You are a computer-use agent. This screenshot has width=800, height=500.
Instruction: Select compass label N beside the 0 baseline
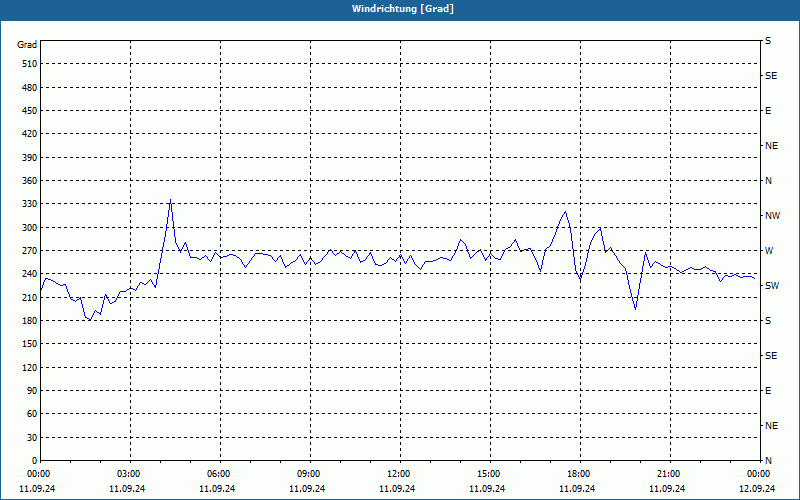coord(768,461)
